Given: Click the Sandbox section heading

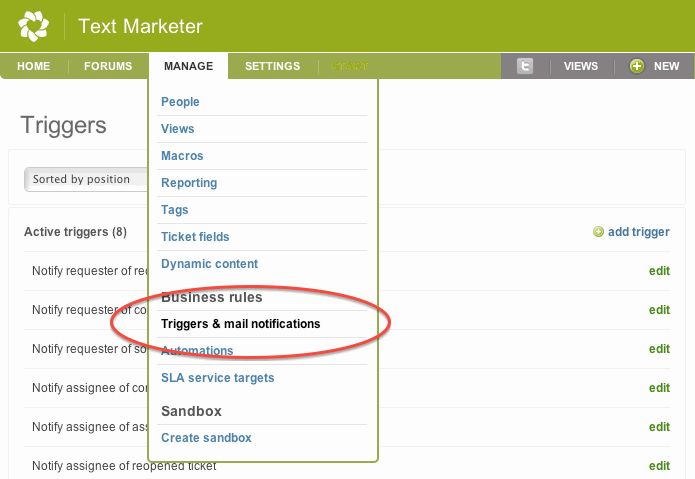Looking at the screenshot, I should [x=191, y=411].
